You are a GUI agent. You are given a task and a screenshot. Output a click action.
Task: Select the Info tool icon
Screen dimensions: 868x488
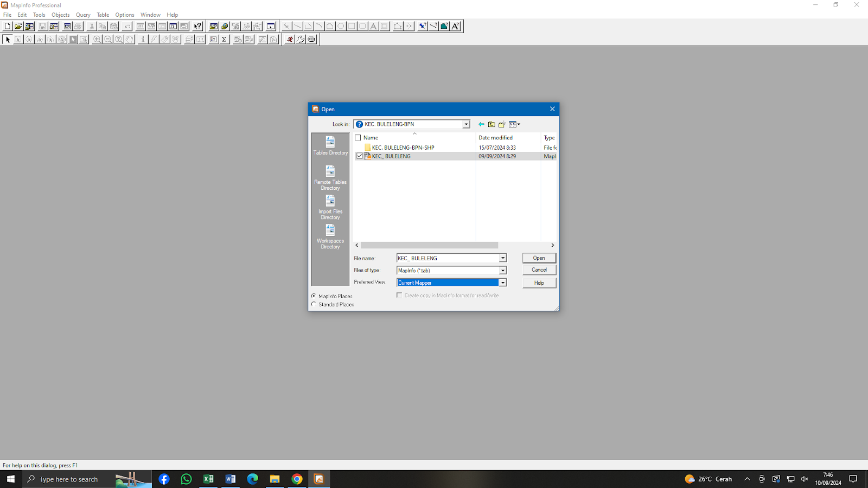(x=143, y=40)
